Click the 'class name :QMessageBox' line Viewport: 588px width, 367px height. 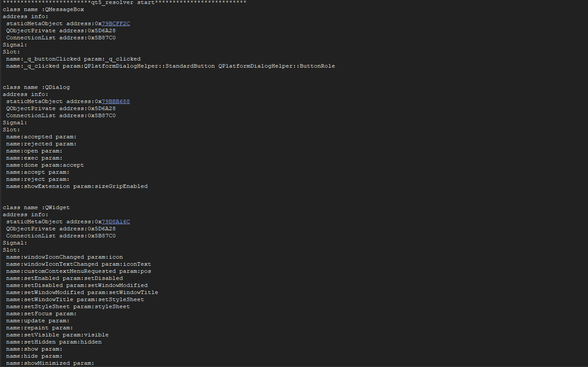pos(43,9)
